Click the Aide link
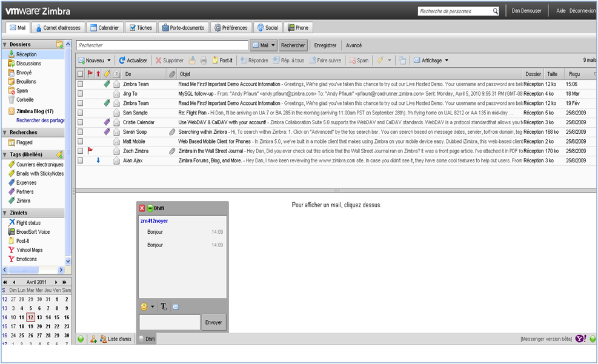Viewport: 598px width, 364px height. click(x=560, y=11)
